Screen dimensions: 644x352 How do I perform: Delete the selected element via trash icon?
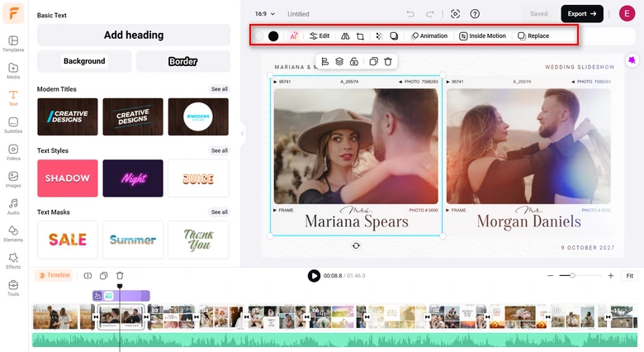(x=388, y=62)
